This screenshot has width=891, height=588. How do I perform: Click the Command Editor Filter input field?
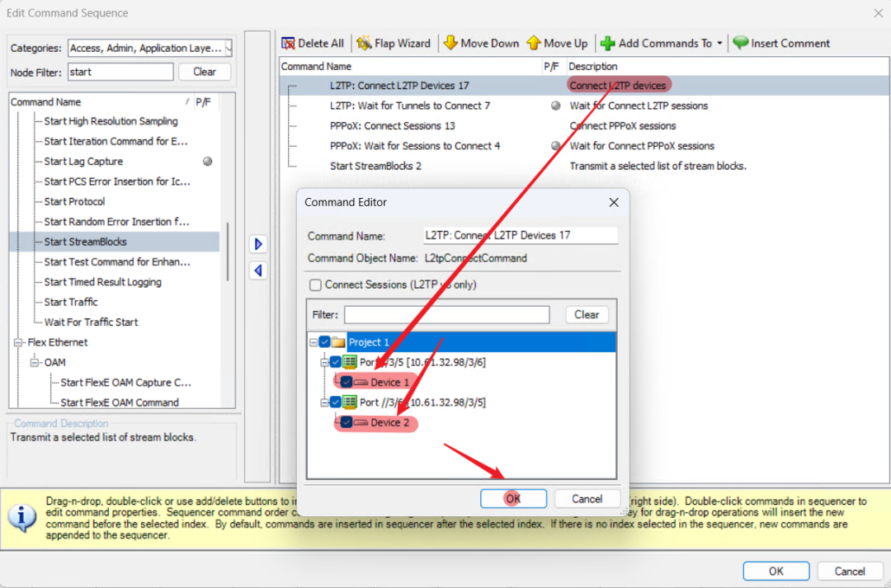pos(446,314)
